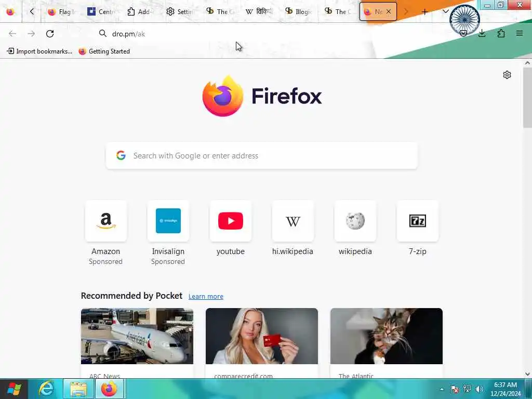Click the search magnifier icon in address bar
This screenshot has height=399, width=532.
coord(102,34)
